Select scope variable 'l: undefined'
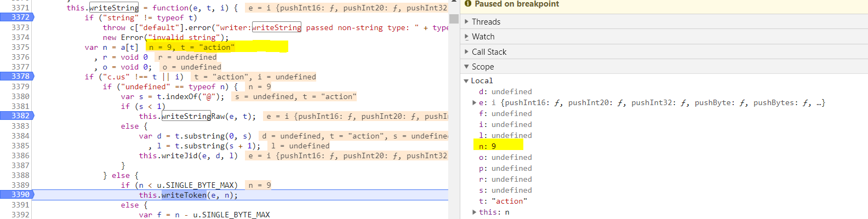The height and width of the screenshot is (219, 868). tap(505, 135)
